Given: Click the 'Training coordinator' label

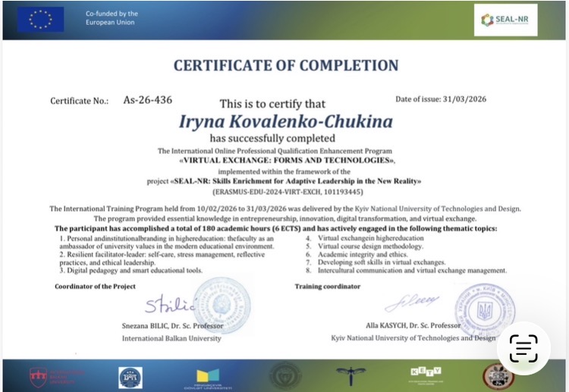Looking at the screenshot, I should (x=327, y=287).
